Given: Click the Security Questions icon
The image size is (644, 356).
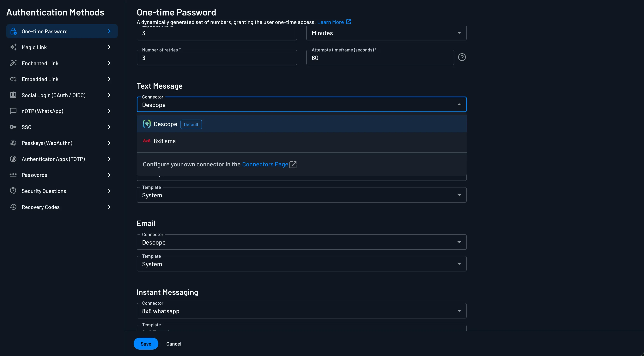Looking at the screenshot, I should click(13, 191).
